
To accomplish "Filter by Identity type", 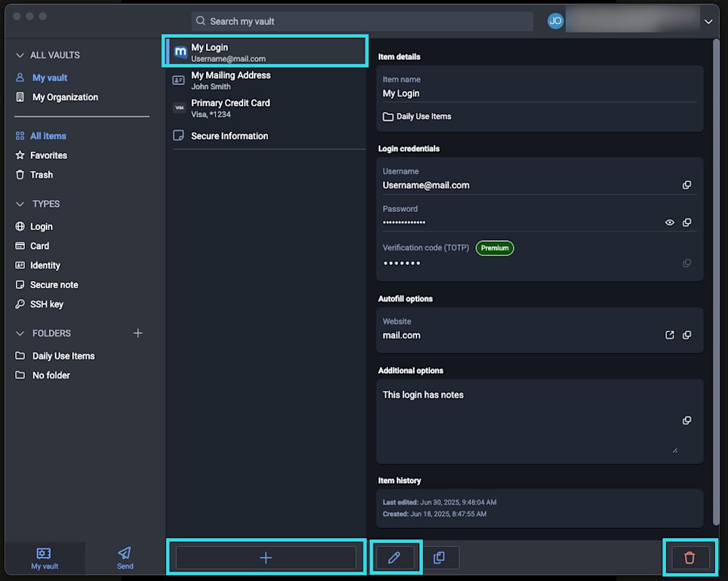I will click(x=45, y=265).
